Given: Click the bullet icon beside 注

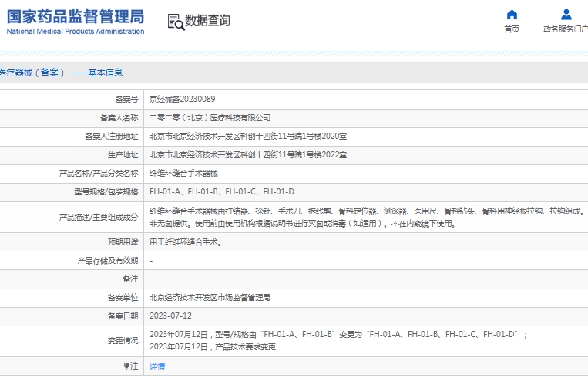Looking at the screenshot, I should click(126, 366).
